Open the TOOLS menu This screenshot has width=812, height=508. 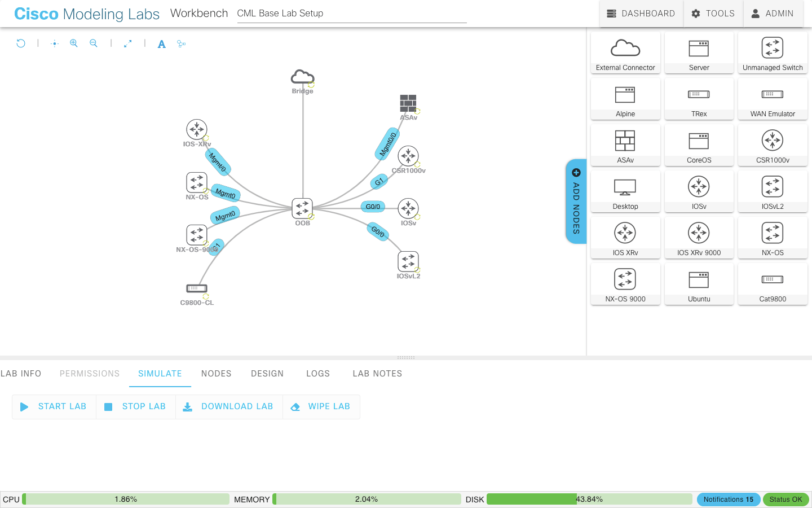click(x=713, y=13)
